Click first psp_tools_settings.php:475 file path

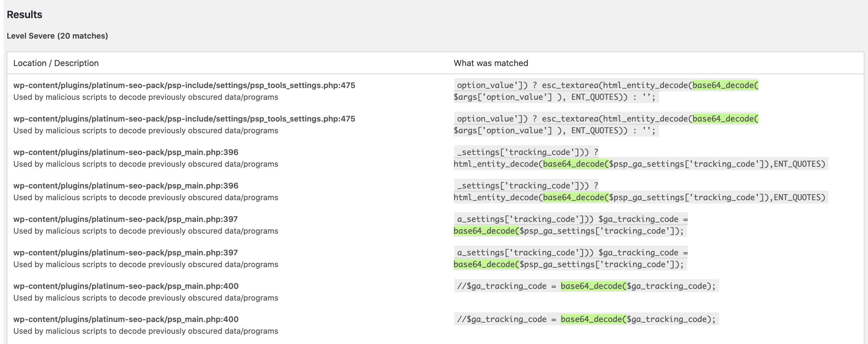184,85
